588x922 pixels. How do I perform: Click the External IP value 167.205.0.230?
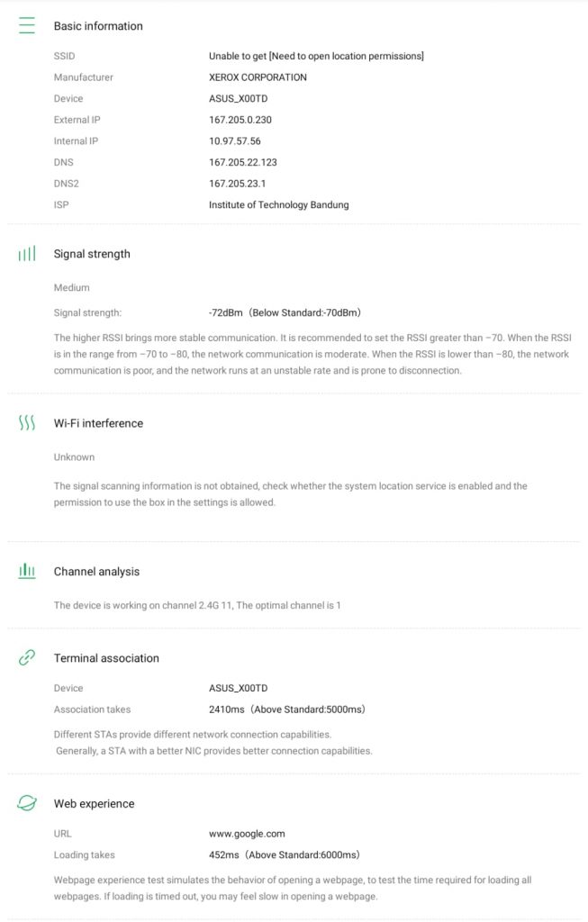240,120
